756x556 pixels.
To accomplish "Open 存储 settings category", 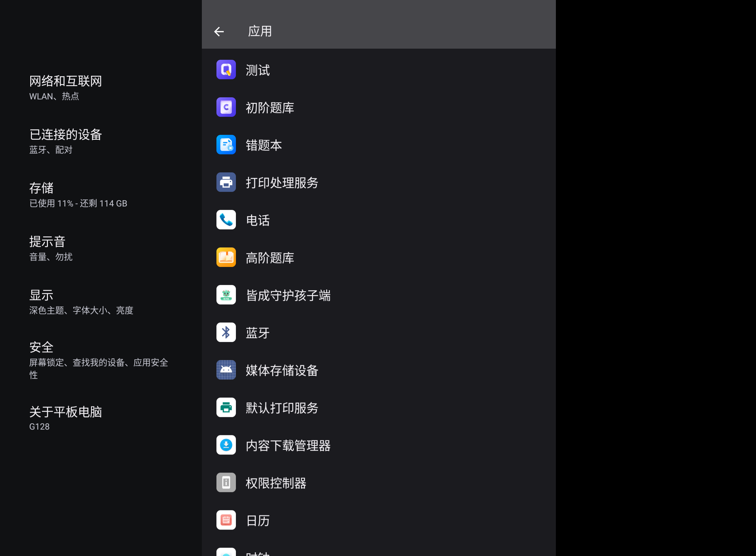I will pyautogui.click(x=101, y=195).
